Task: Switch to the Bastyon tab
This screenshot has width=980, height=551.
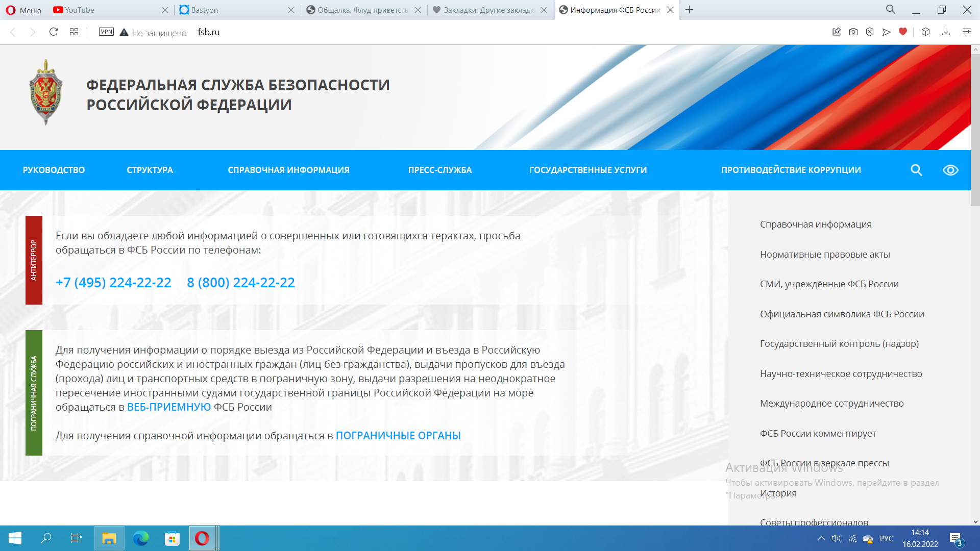Action: (237, 10)
